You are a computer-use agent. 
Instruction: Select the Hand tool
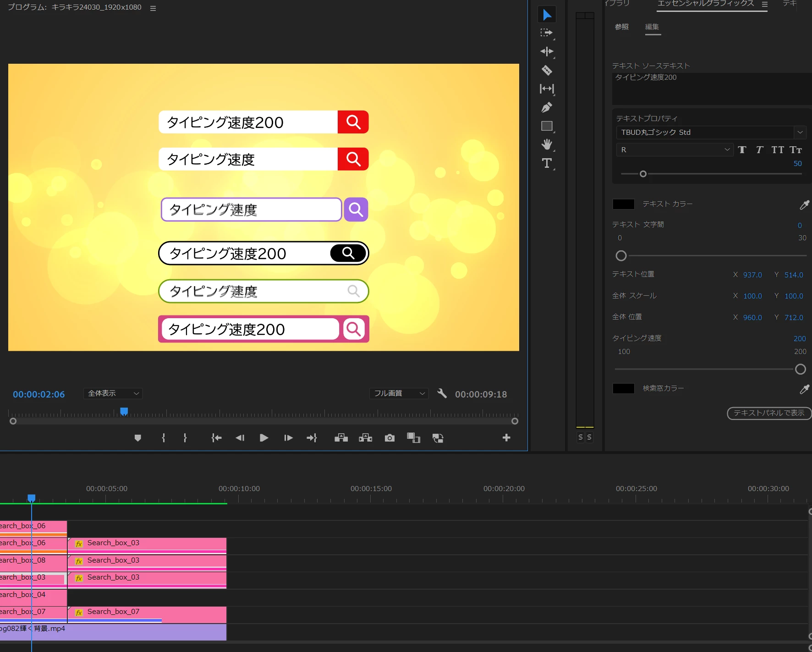pos(547,144)
